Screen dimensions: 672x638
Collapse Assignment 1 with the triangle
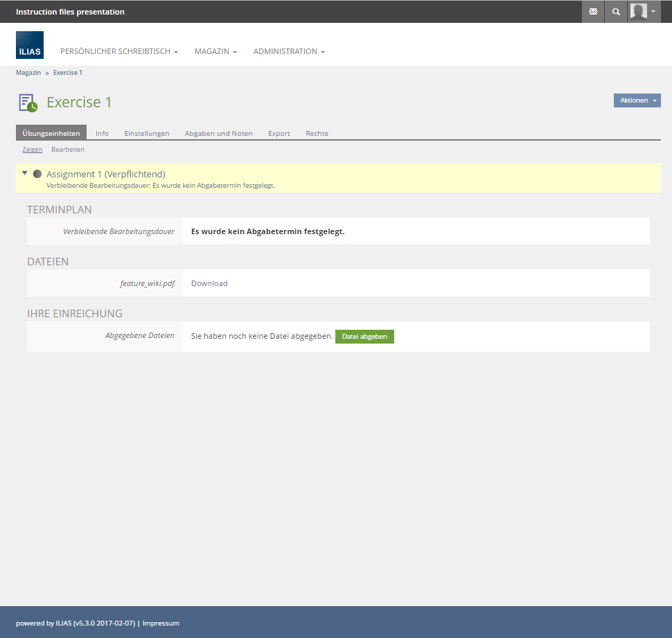coord(25,173)
